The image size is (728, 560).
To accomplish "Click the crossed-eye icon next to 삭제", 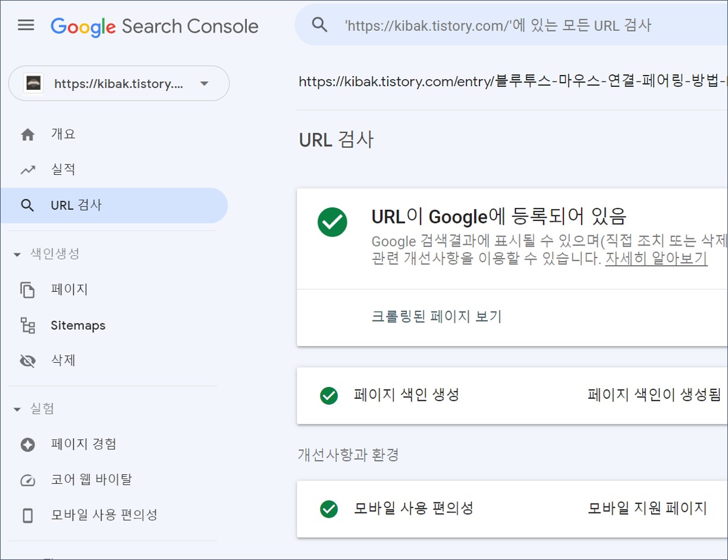I will pyautogui.click(x=27, y=361).
